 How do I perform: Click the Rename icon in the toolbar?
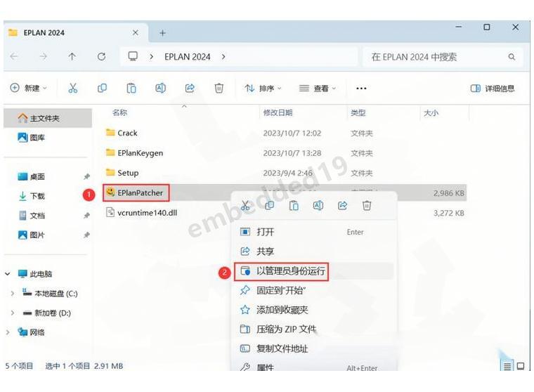160,89
